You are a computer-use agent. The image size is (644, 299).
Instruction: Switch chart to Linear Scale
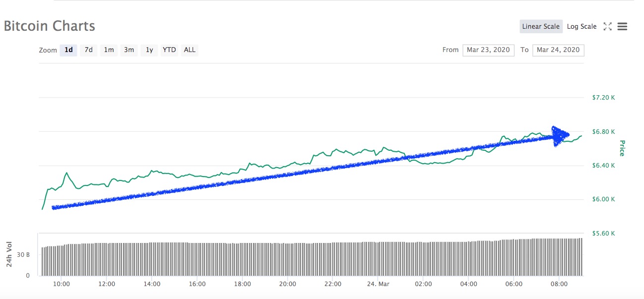[541, 27]
